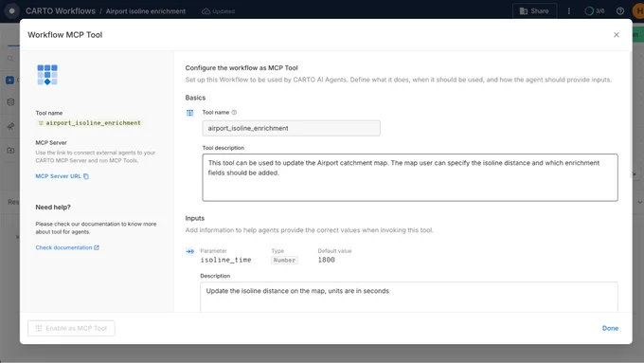The height and width of the screenshot is (363, 644).
Task: Click the CARTO logo home icon
Action: pyautogui.click(x=11, y=11)
